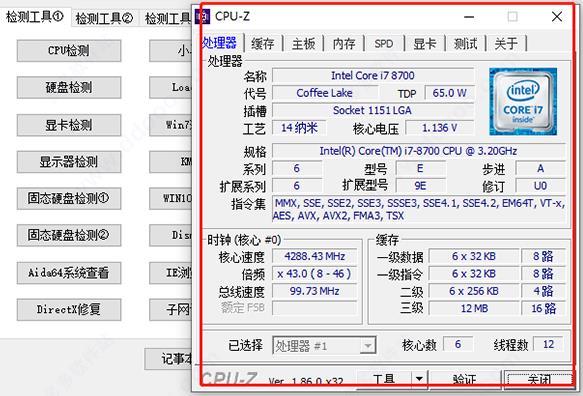Click the Intel Core i7 logo image
This screenshot has height=396, width=583.
coord(523,101)
